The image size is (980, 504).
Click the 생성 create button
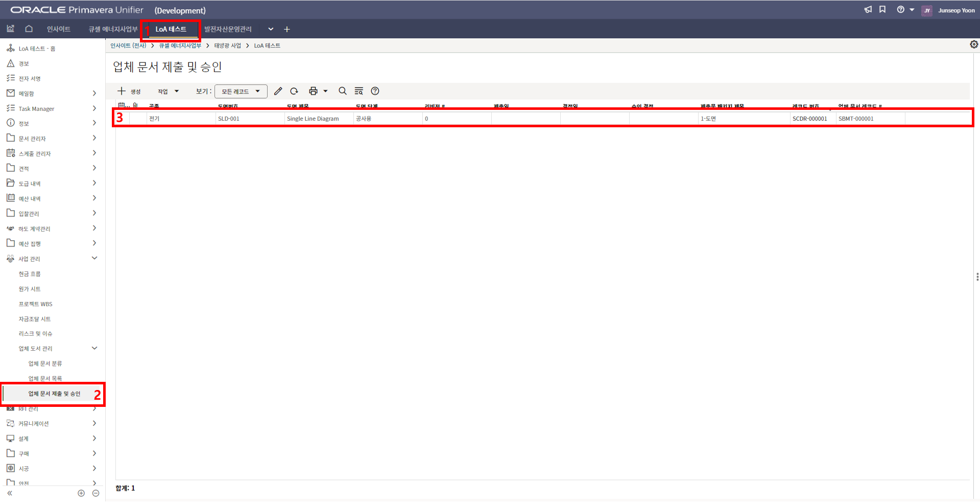tap(129, 91)
